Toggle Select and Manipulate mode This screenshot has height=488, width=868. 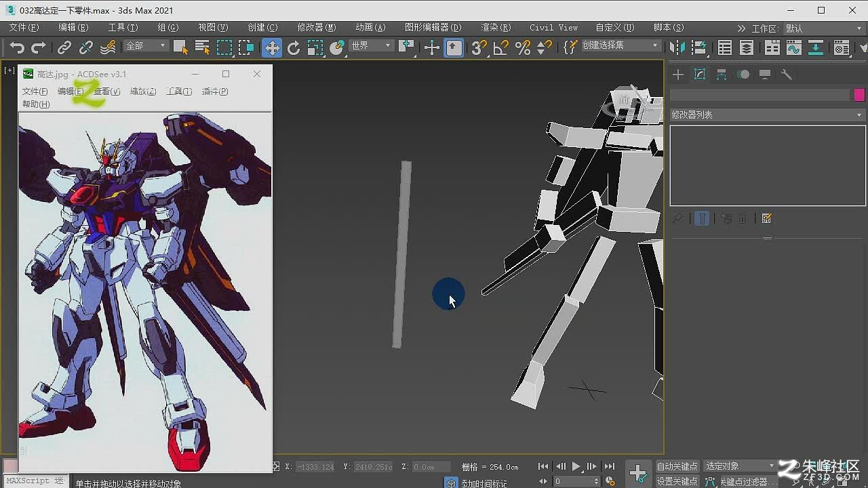coord(432,47)
